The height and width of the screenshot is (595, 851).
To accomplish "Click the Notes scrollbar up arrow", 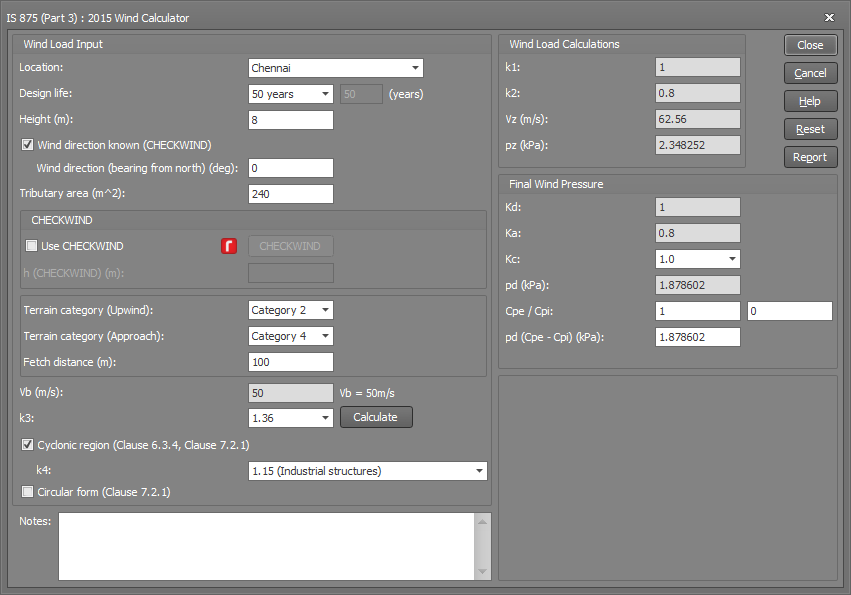I will (482, 521).
